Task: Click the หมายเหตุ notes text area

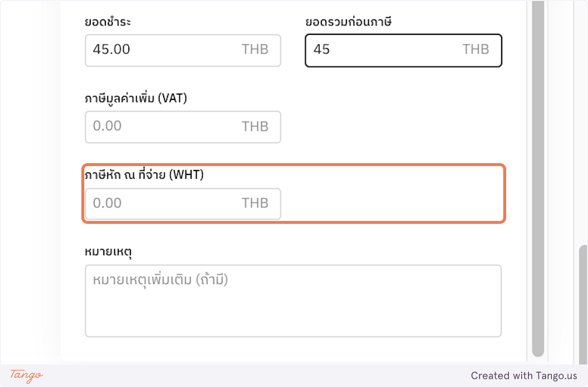Action: 293,301
